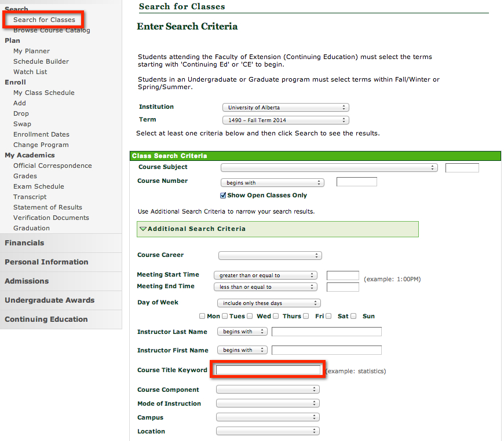Viewport: 504px width, 441px height.
Task: Collapse the Additional Search Criteria triangle
Action: (x=143, y=229)
